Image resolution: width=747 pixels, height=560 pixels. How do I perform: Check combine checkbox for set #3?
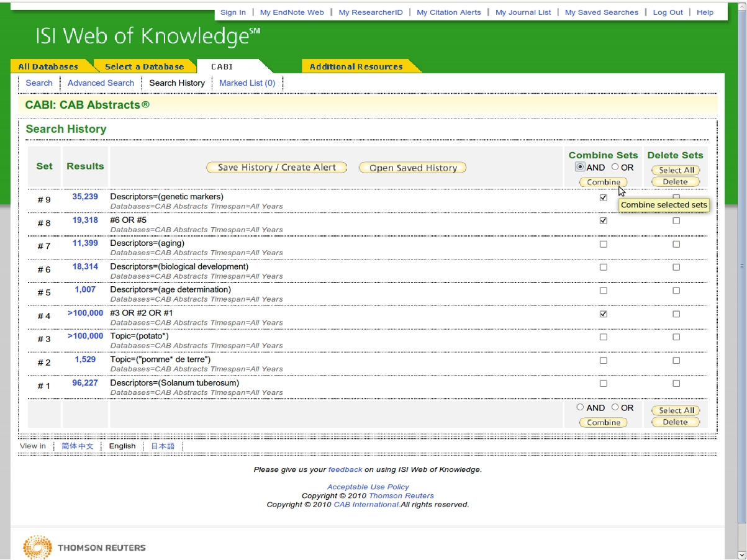604,337
